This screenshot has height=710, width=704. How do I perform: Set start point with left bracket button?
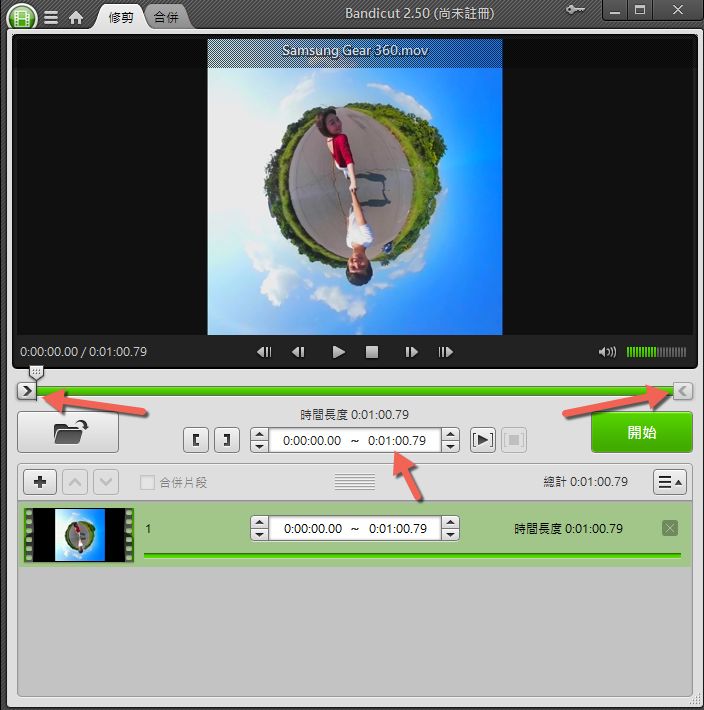tap(197, 440)
